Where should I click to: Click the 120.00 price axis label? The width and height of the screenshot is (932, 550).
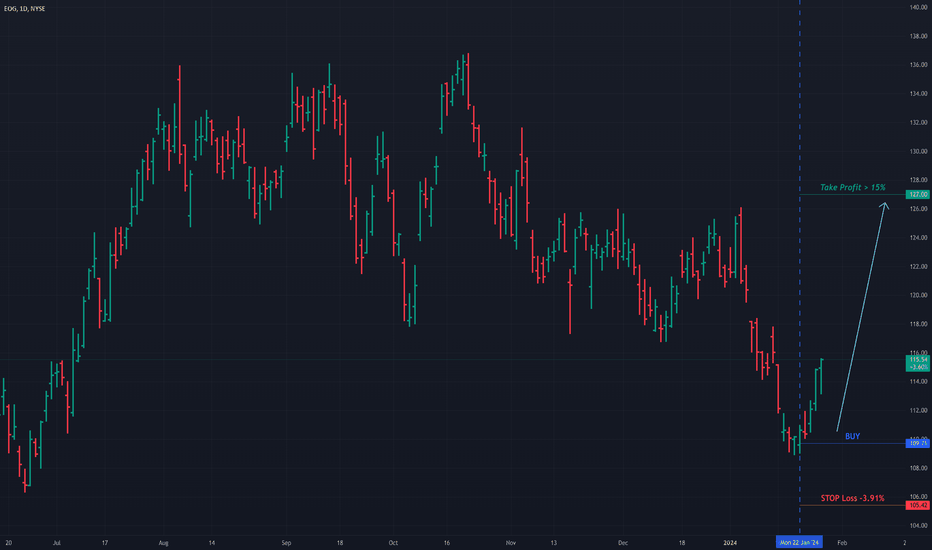coord(918,296)
